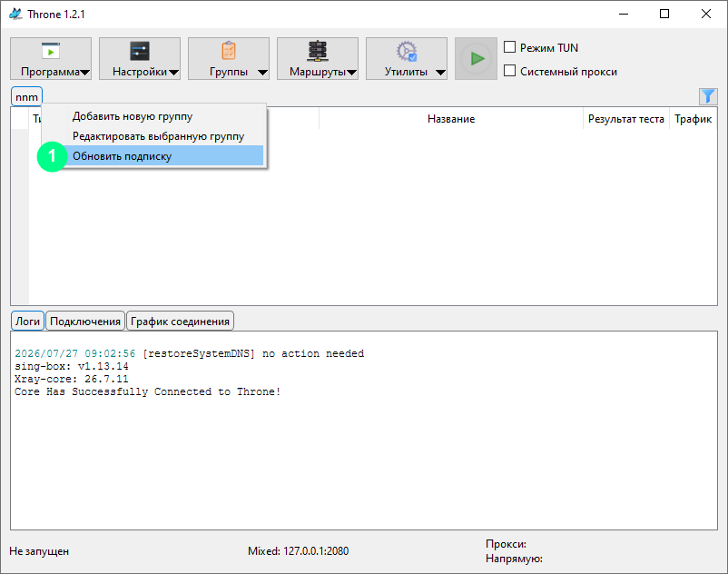Enable the Системный прокси checkbox

pyautogui.click(x=510, y=71)
